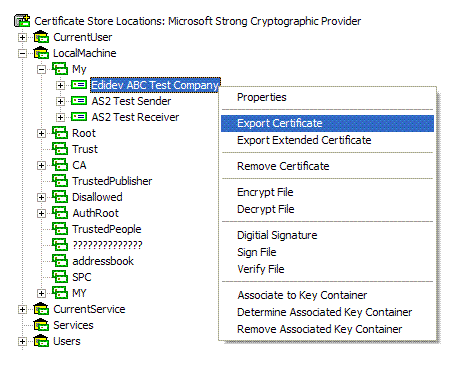
Task: Select the CurrentUser label
Action: (x=83, y=37)
